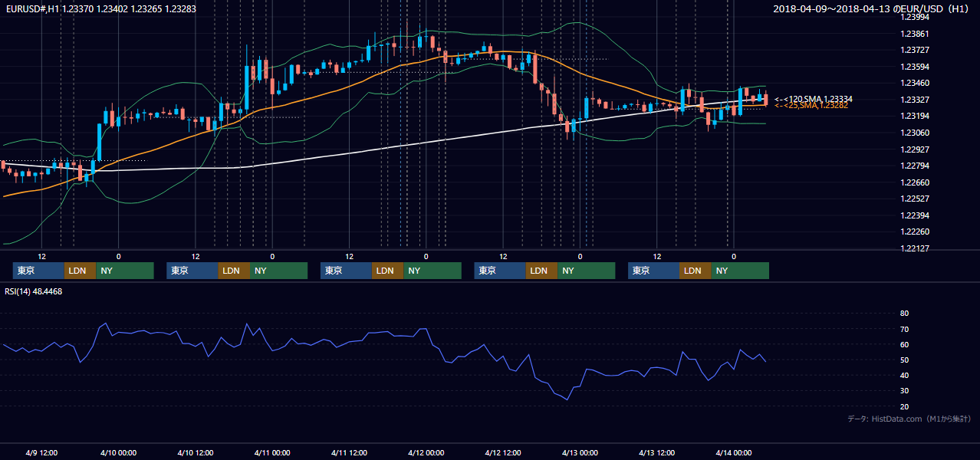Screen dimensions: 980x460
Task: Click the 4/10 12:00 date label
Action: 195,452
